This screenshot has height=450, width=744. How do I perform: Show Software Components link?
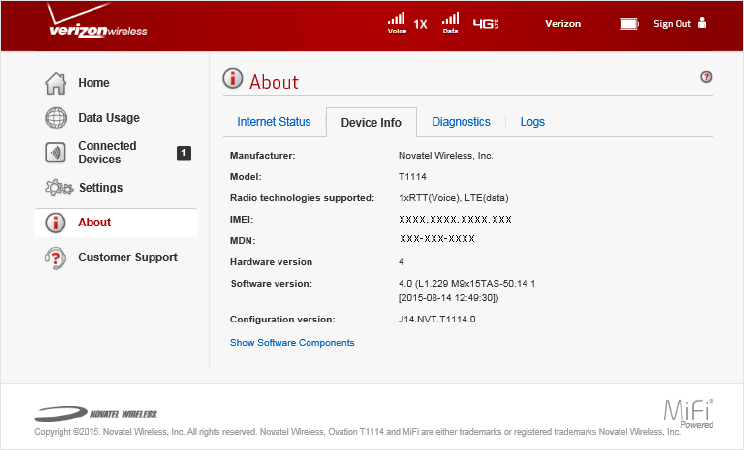(292, 343)
